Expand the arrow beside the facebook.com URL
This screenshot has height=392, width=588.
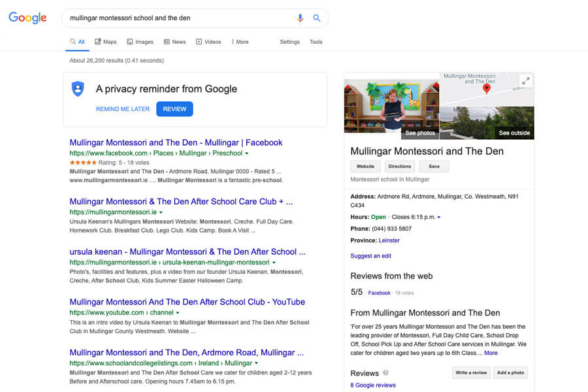(x=247, y=154)
